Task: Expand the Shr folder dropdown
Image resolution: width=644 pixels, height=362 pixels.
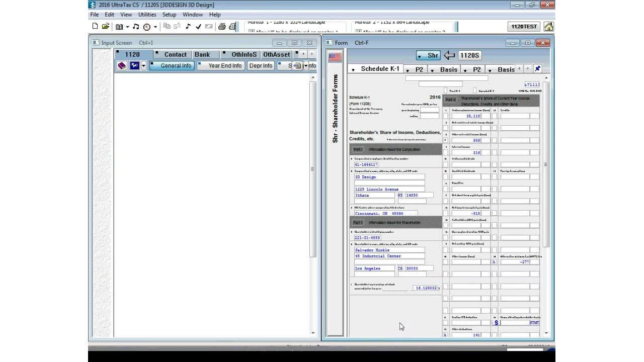Action: (x=420, y=56)
